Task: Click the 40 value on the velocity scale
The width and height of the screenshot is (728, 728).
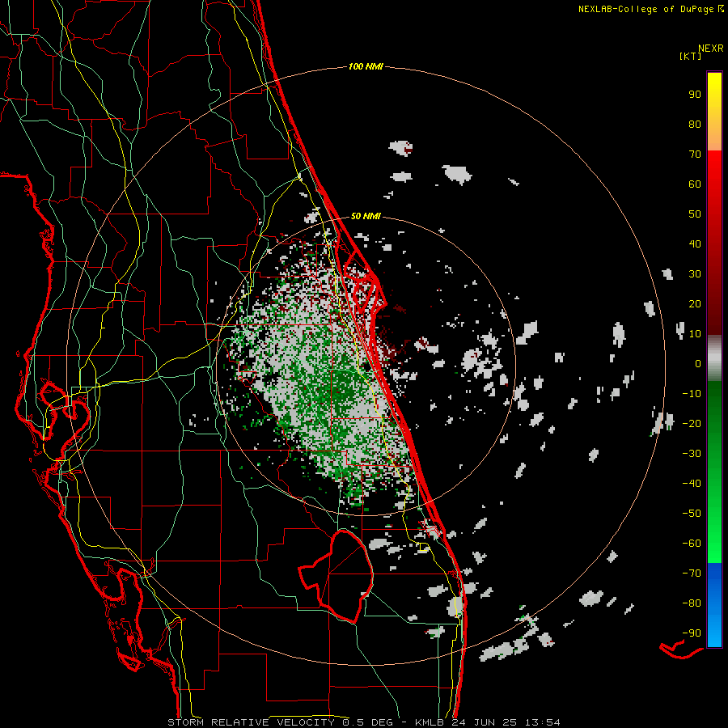Action: point(695,243)
